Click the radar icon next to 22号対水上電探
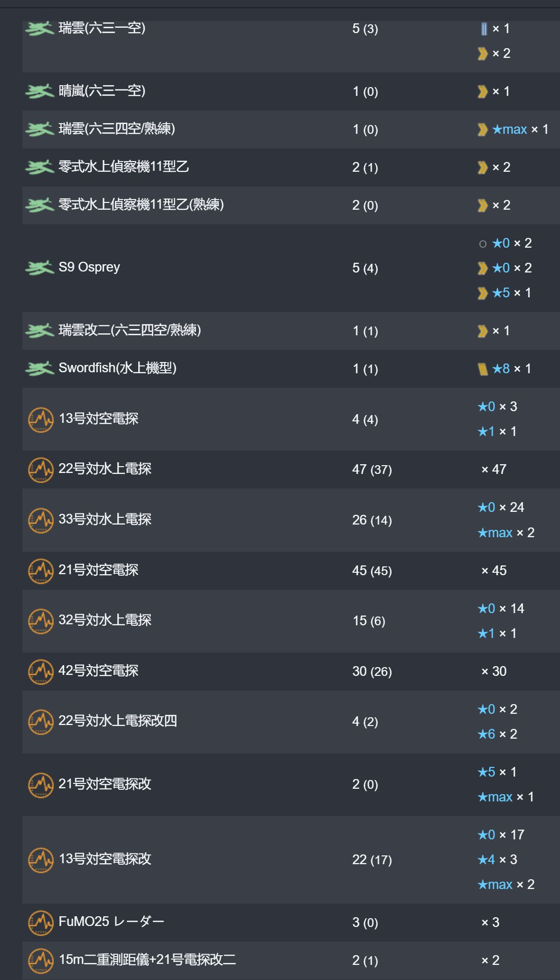Screen dimensions: 560x980 (x=41, y=470)
